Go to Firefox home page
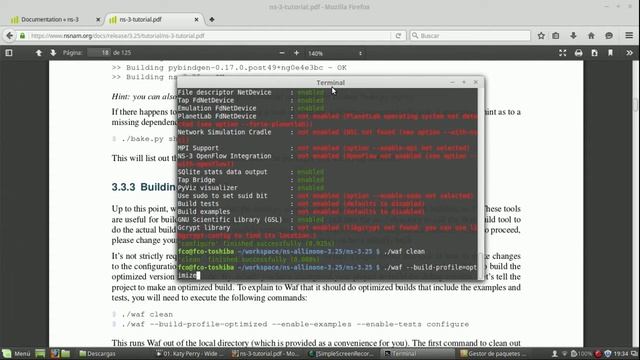Viewport: 640px width, 360px height. click(591, 36)
